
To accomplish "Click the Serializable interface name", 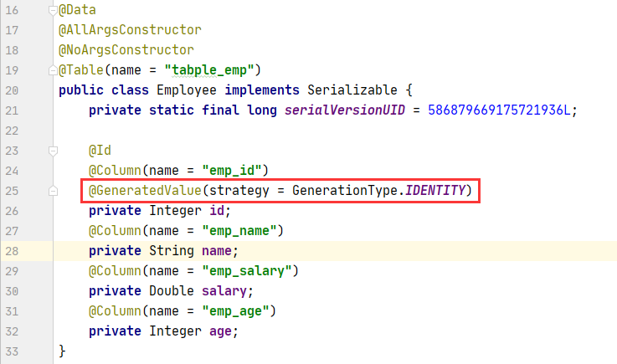I will 348,90.
